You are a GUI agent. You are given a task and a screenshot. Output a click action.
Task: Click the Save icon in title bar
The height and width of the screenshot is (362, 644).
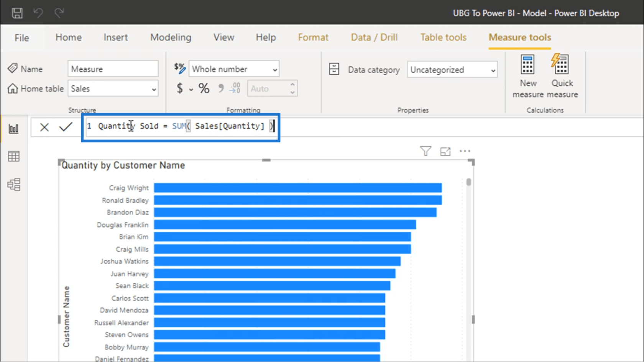pyautogui.click(x=17, y=13)
